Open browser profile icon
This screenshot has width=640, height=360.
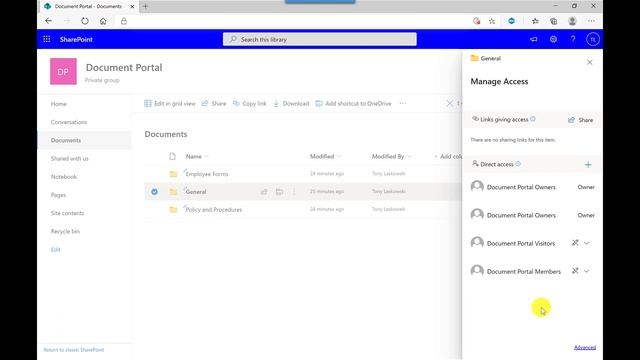572,21
